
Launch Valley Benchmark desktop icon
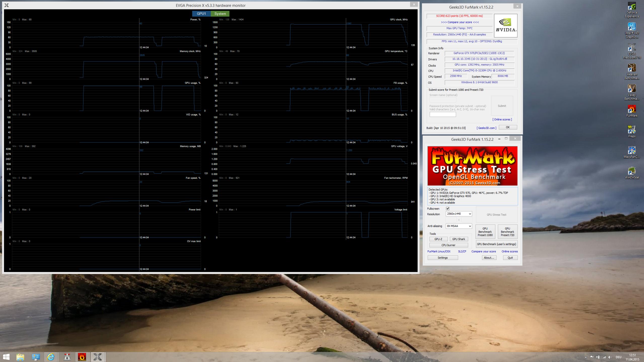[631, 92]
